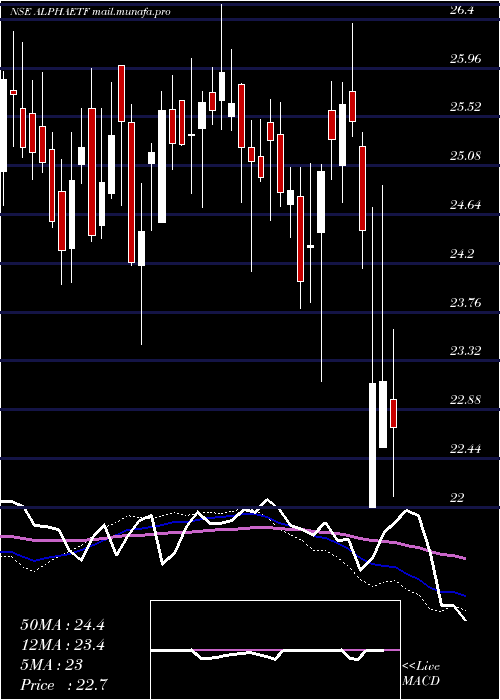Click the 22 price axis label
The image size is (500, 700).
tap(457, 498)
